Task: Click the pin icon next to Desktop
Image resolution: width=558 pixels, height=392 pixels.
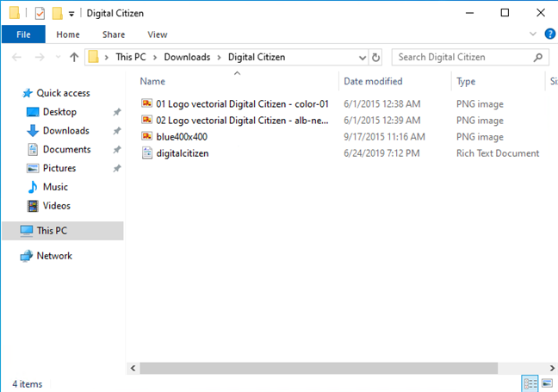Action: (117, 112)
